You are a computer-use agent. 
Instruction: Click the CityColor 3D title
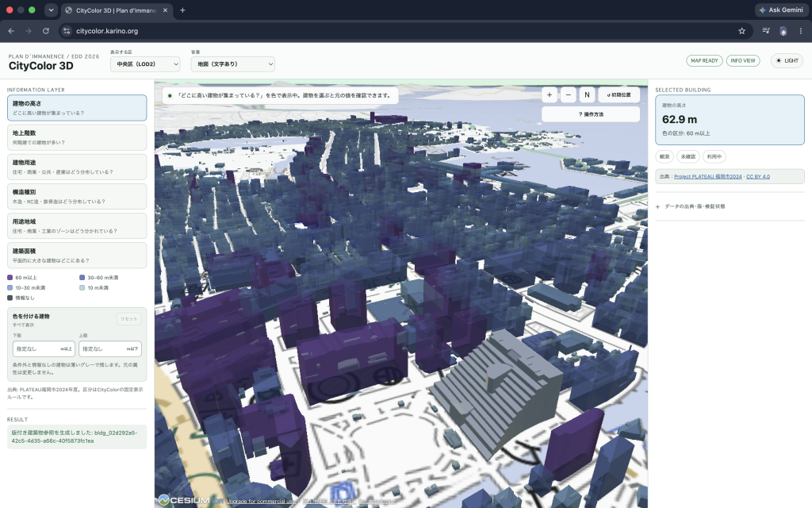point(41,66)
